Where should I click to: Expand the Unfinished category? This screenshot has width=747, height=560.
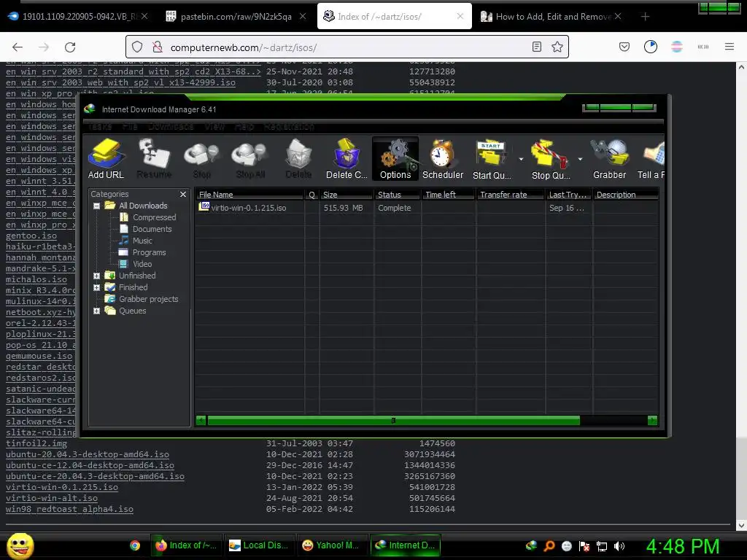click(97, 276)
